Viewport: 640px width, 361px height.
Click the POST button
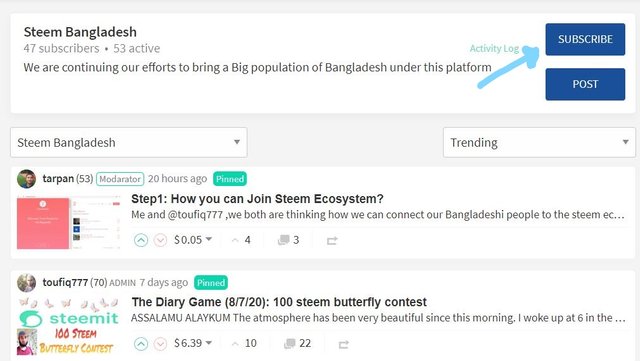point(585,84)
